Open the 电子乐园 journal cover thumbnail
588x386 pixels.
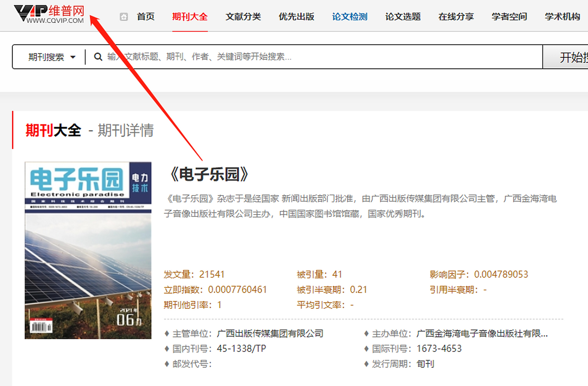pos(88,250)
